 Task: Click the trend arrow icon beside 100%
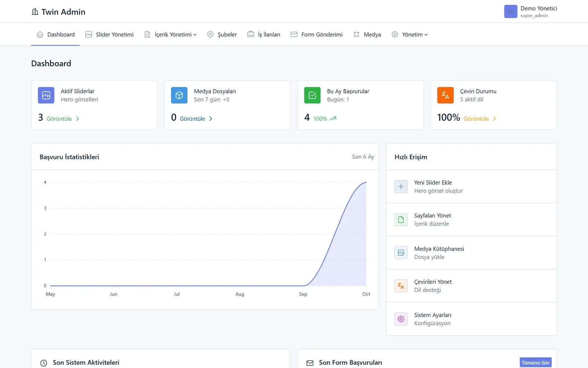[333, 118]
